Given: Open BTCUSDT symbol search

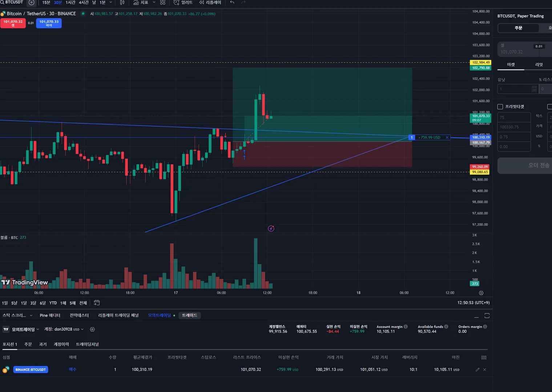Looking at the screenshot, I should coord(12,2).
